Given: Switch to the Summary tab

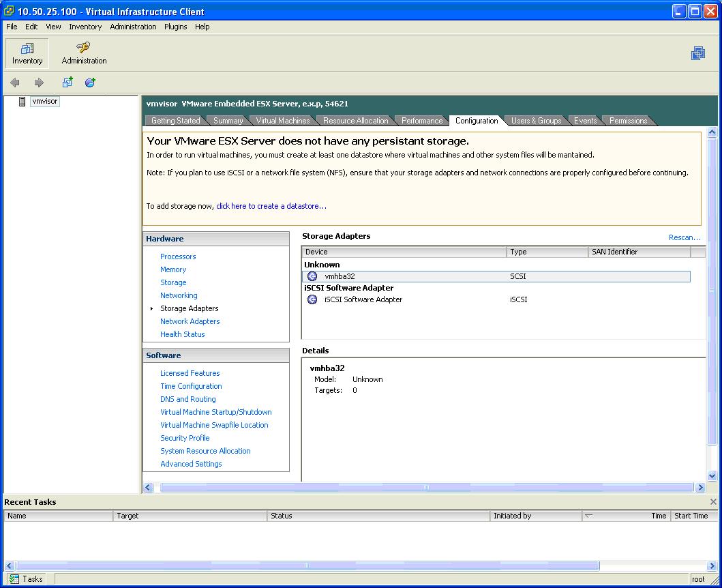Looking at the screenshot, I should pyautogui.click(x=228, y=121).
